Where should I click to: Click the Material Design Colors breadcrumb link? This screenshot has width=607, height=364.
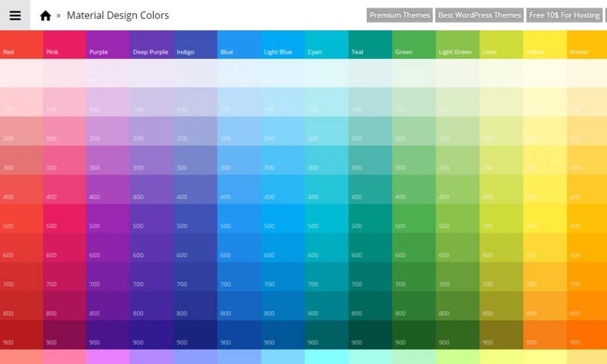pyautogui.click(x=118, y=15)
